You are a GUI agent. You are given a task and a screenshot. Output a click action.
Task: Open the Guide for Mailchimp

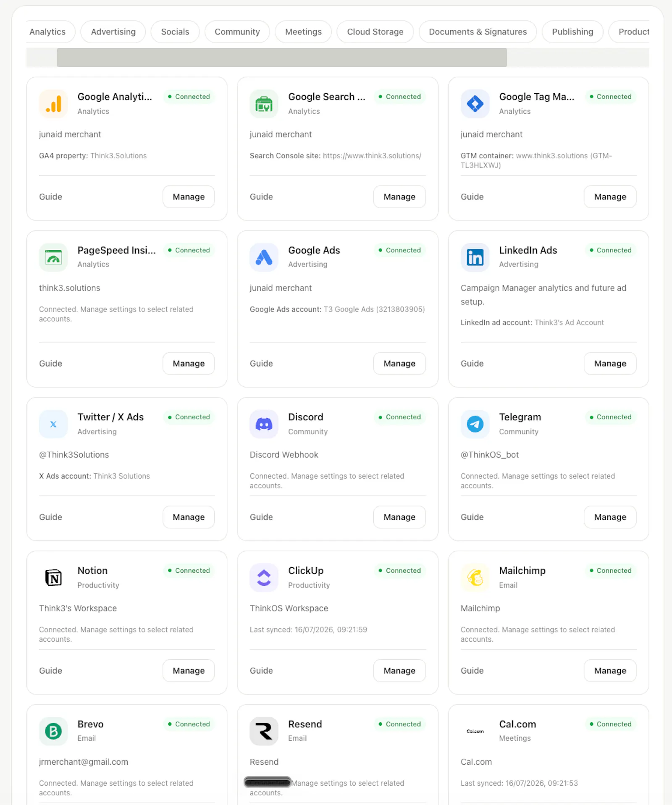click(x=472, y=671)
